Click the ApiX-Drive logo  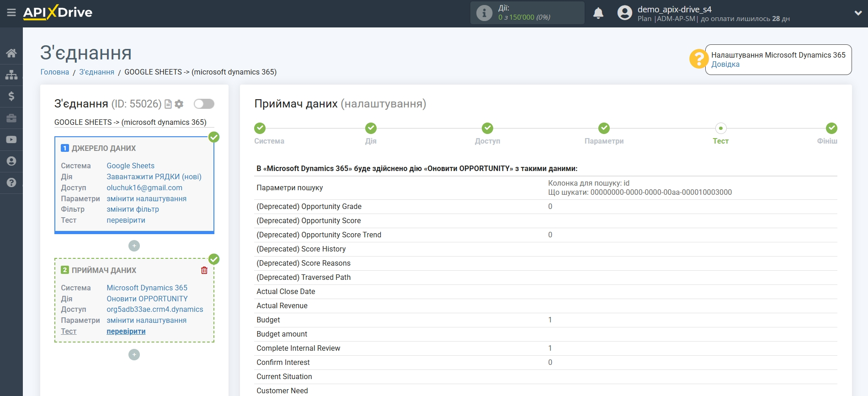[58, 12]
